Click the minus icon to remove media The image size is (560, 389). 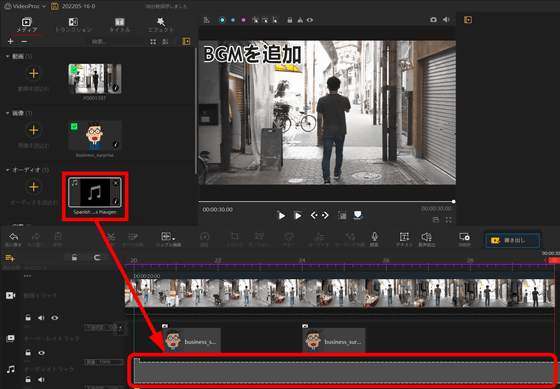point(24,41)
